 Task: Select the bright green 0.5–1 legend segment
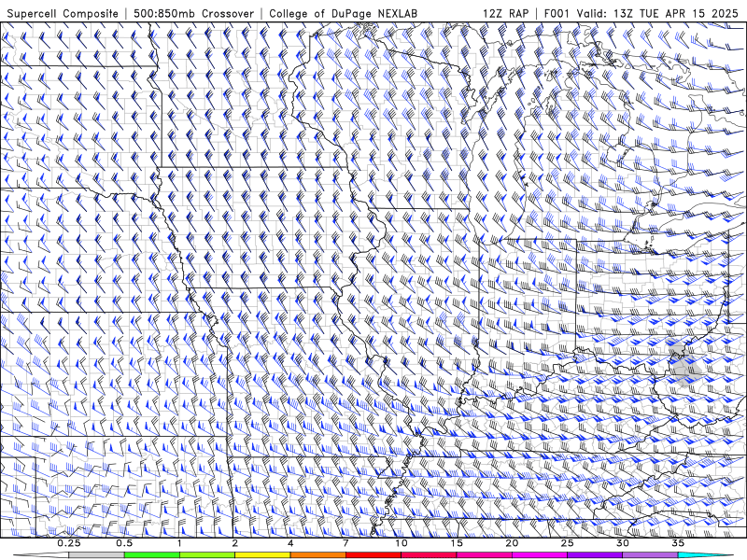point(151,555)
